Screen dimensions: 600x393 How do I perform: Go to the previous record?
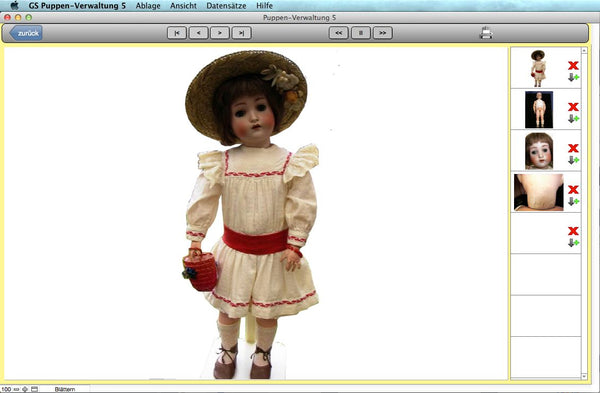tap(198, 33)
